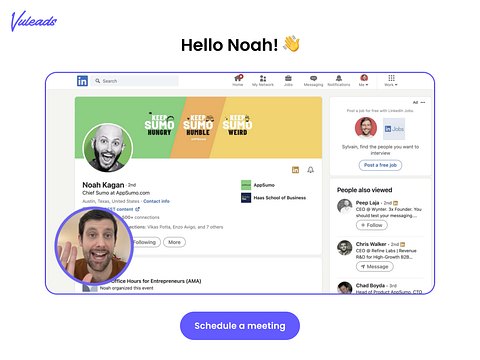
Task: Toggle the profile notification bell icon
Action: pos(310,170)
